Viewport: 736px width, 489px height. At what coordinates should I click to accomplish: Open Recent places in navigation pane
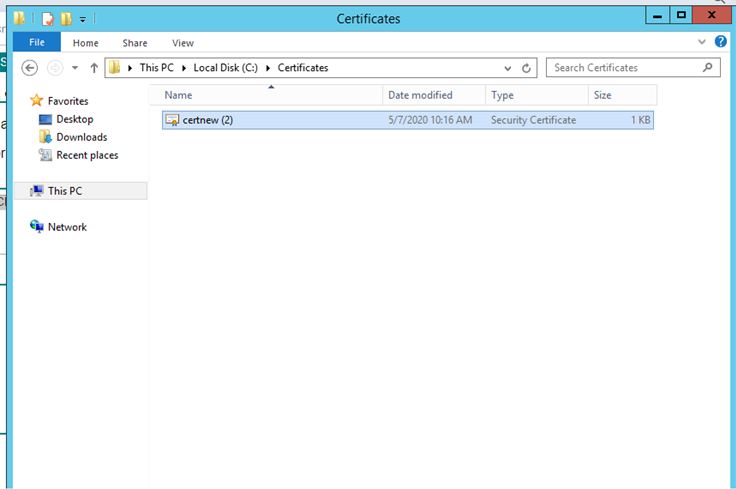point(87,155)
